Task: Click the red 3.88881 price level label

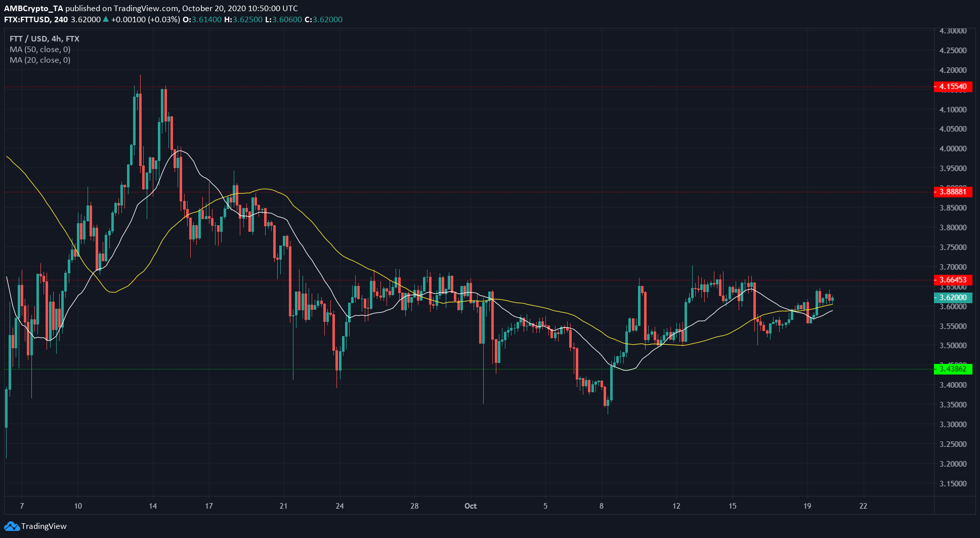Action: click(x=953, y=192)
